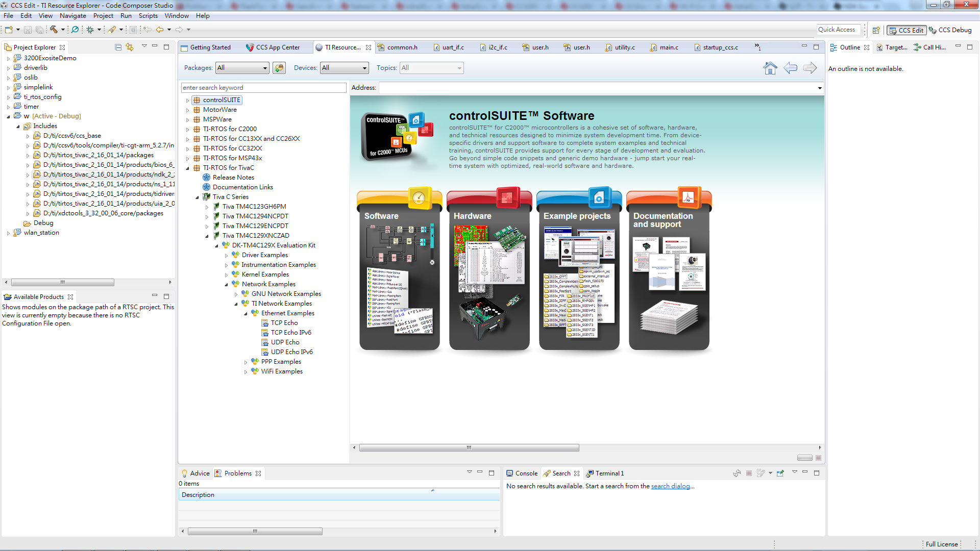Click the horizontal scrollbar under controlSUITE page
The image size is (980, 551).
point(469,448)
